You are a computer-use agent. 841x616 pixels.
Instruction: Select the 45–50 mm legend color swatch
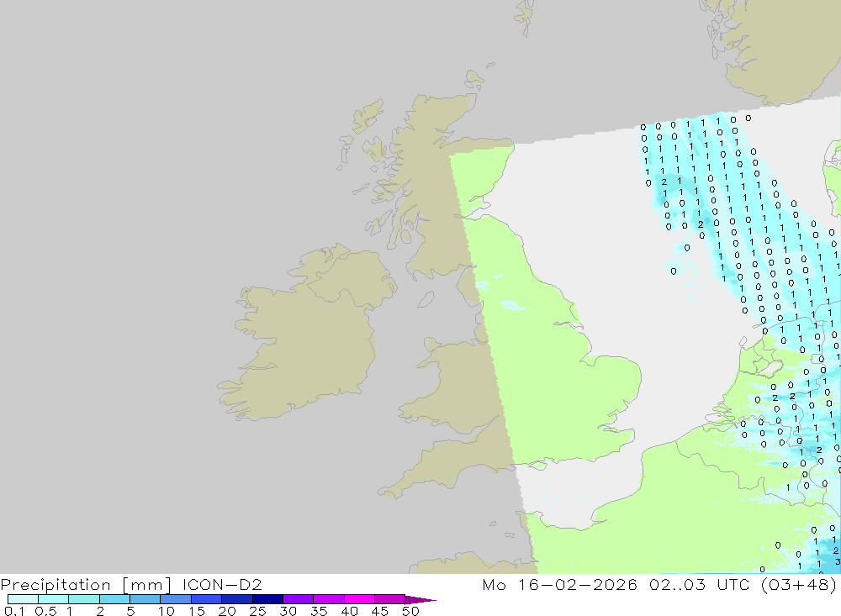(390, 599)
